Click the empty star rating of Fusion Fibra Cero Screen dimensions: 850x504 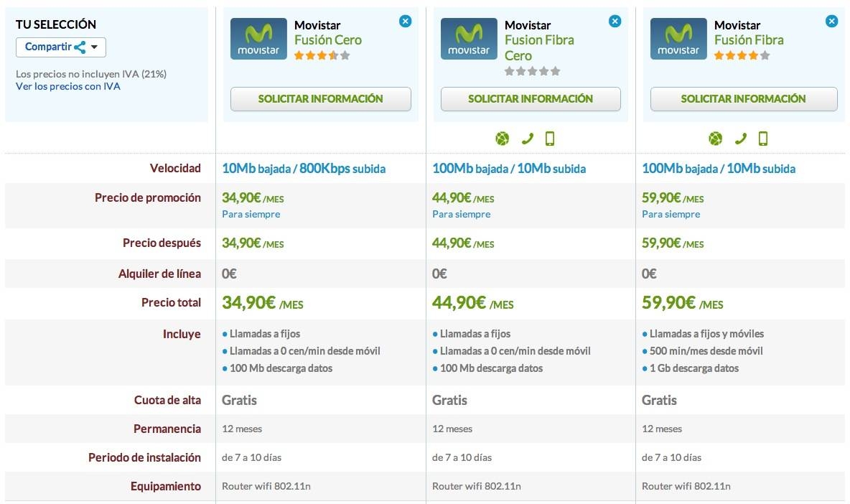(x=533, y=71)
